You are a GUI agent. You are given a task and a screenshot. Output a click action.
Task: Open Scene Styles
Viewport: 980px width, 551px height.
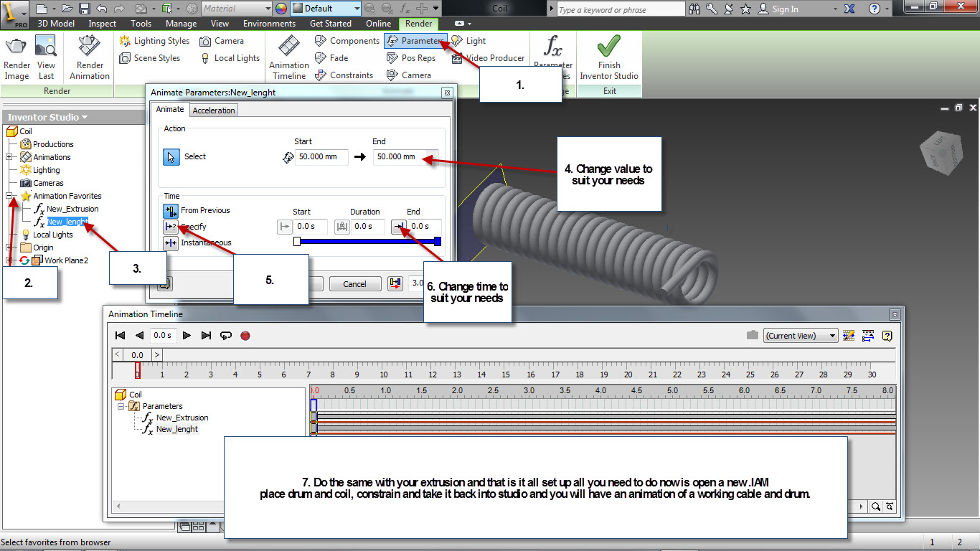tap(150, 58)
